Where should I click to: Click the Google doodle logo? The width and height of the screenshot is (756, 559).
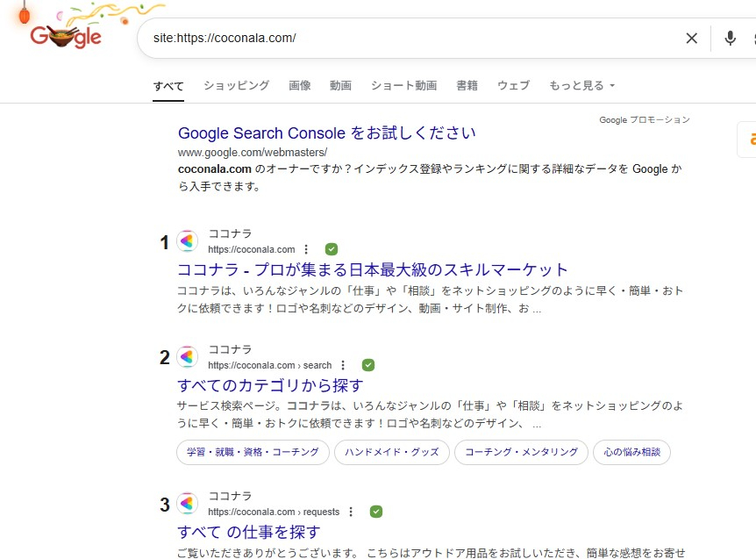click(66, 35)
